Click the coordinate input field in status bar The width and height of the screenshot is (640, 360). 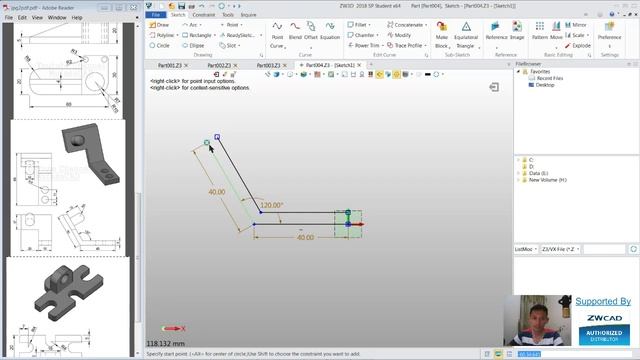coord(574,354)
